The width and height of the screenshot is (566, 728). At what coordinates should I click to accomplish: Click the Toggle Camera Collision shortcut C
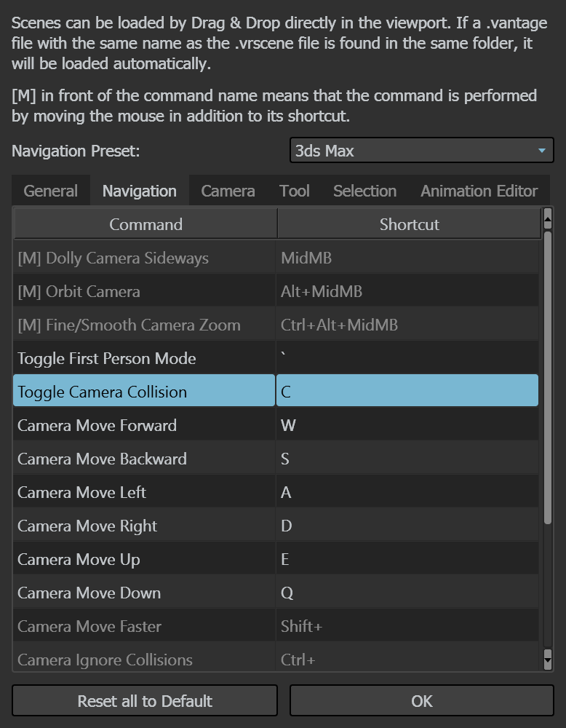(x=407, y=392)
